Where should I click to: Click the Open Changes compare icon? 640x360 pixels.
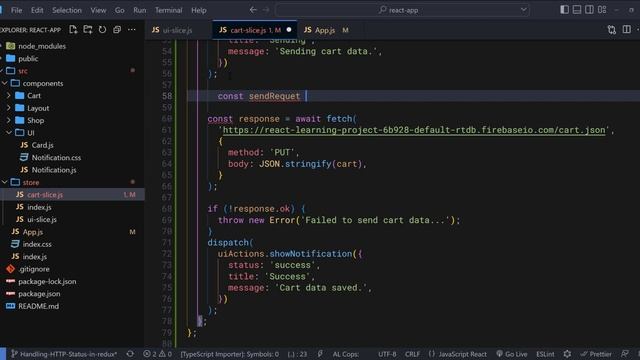[611, 30]
